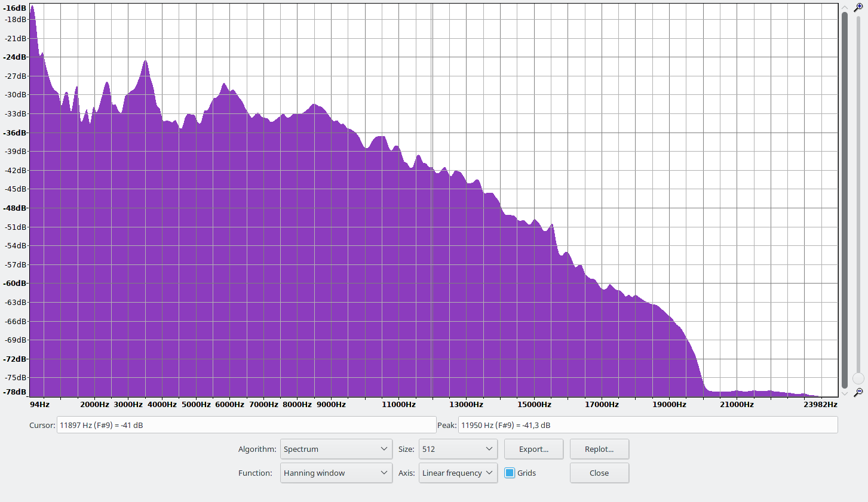868x502 pixels.
Task: Click the -72dB level axis label
Action: tap(15, 359)
